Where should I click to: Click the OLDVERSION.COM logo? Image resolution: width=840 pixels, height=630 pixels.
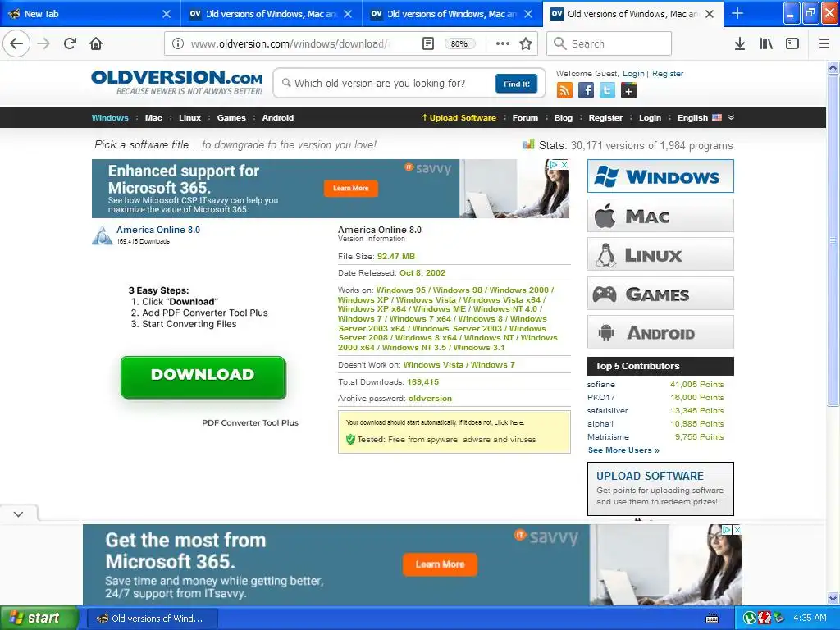point(177,83)
